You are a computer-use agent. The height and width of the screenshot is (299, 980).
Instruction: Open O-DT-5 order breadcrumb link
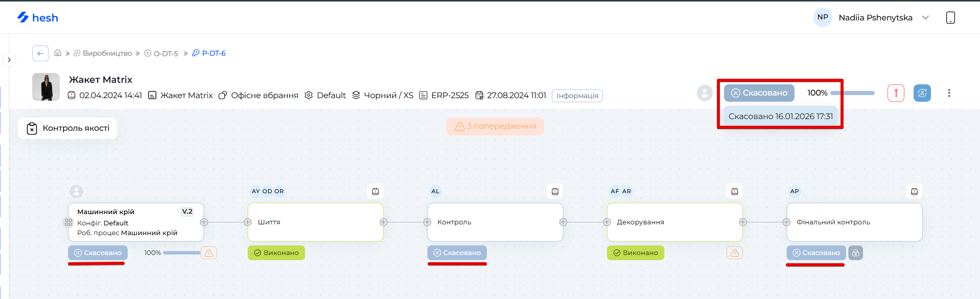pos(166,53)
